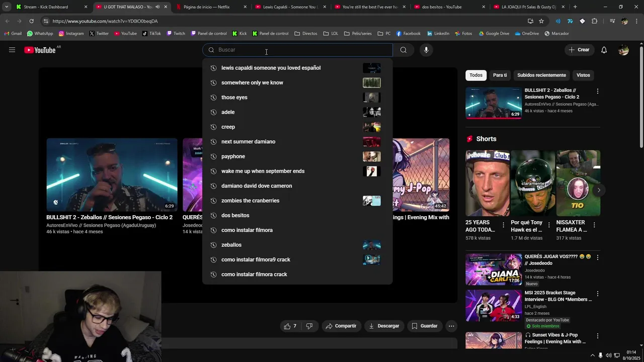Select the Subidos recientemente filter chip

(541, 75)
